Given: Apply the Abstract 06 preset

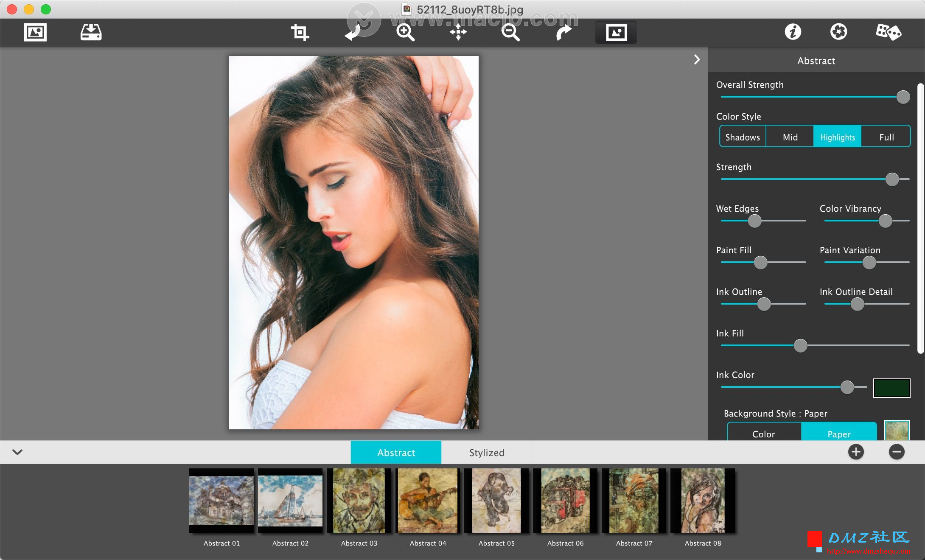Looking at the screenshot, I should coord(565,501).
